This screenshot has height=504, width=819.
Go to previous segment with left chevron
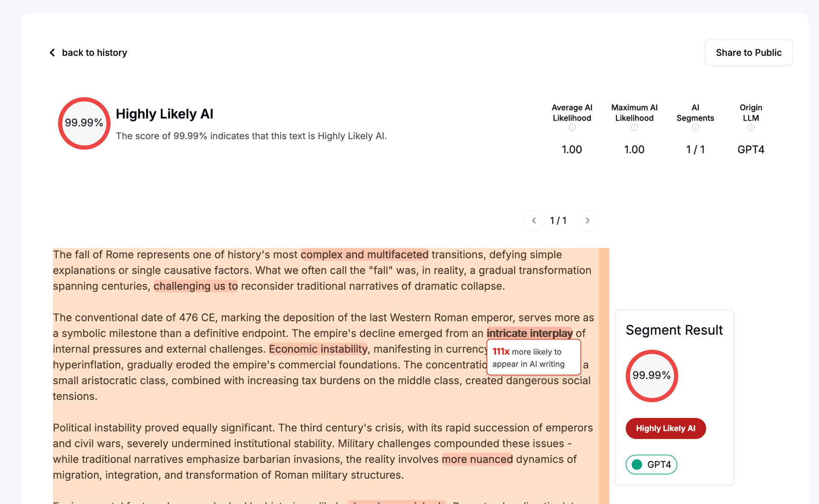[534, 220]
